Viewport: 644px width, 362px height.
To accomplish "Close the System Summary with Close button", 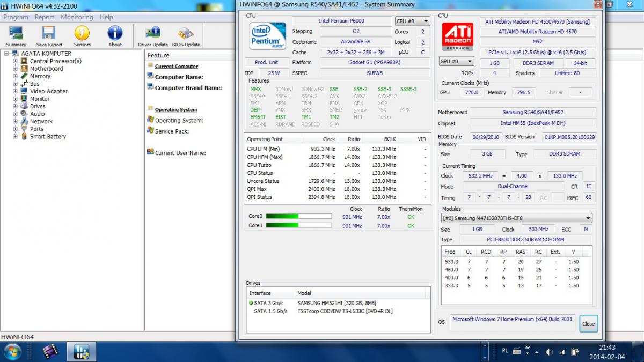I will click(589, 324).
